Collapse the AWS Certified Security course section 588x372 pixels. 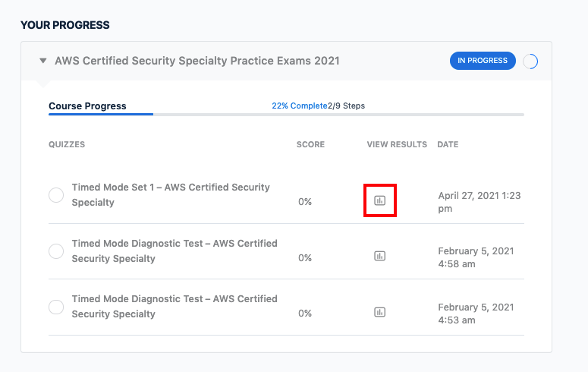tap(43, 61)
